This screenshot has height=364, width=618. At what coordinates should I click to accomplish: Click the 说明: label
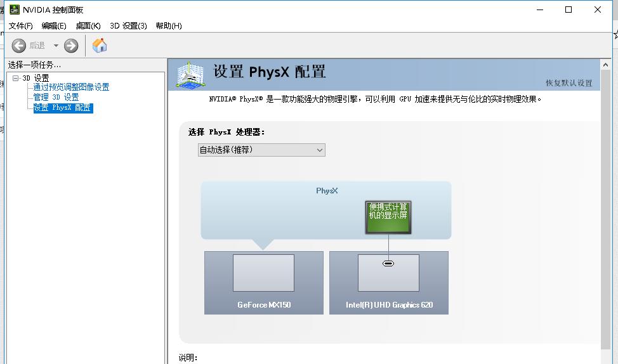pos(188,357)
